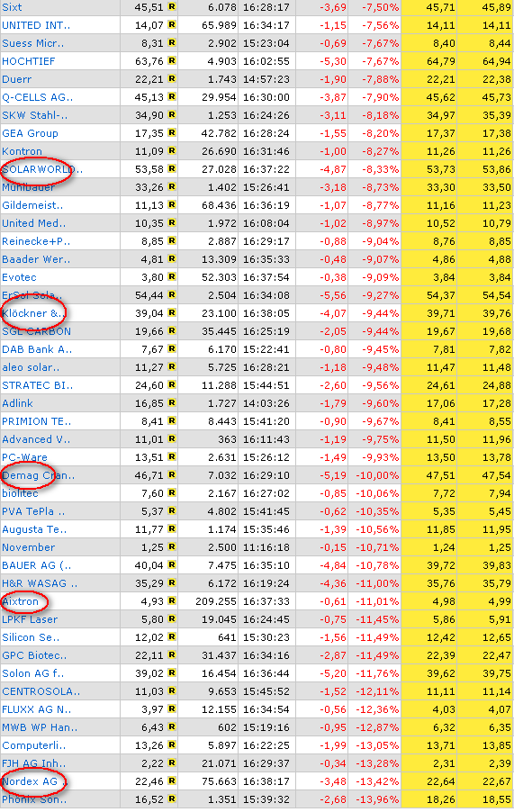This screenshot has height=812, width=514.
Task: Open the Adlink stock link
Action: coord(18,403)
